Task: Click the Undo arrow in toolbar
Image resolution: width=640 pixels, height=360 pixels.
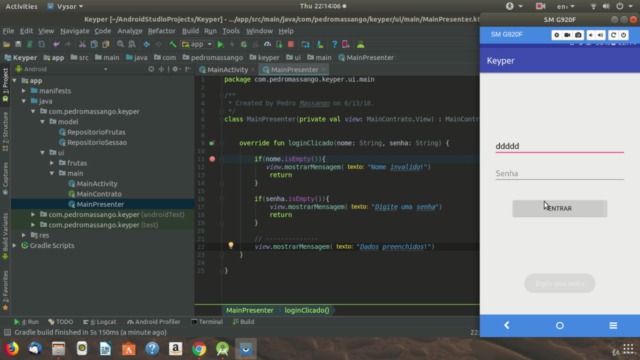Action: point(56,44)
